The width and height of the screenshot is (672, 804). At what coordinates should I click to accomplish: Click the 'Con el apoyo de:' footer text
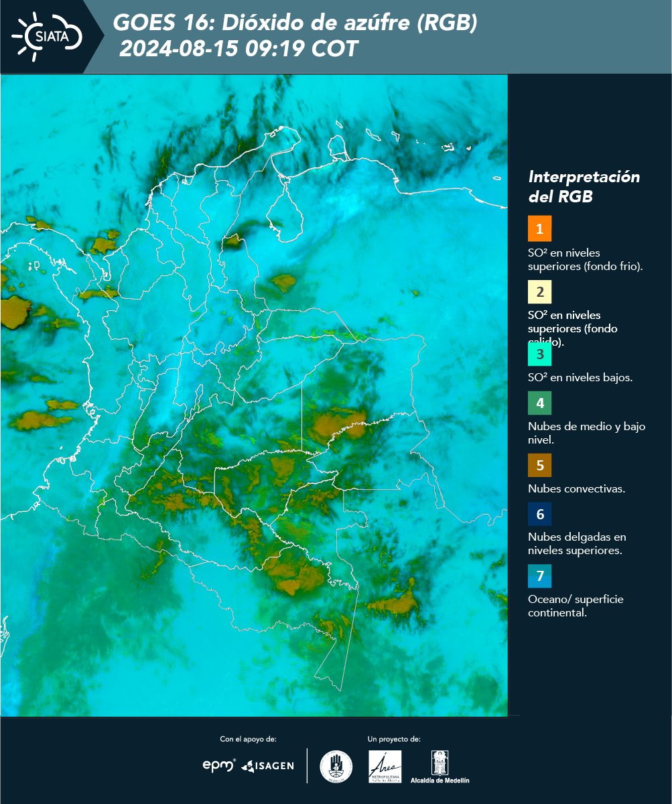click(248, 739)
